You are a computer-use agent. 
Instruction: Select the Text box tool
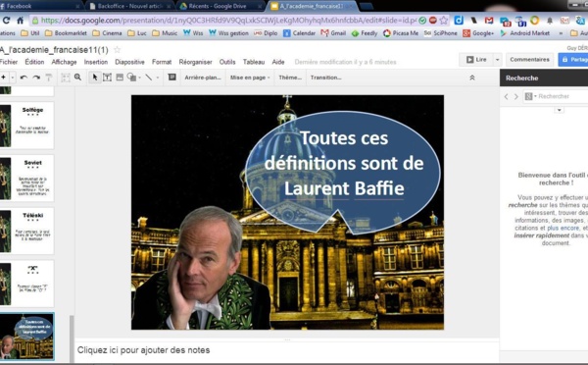(107, 78)
